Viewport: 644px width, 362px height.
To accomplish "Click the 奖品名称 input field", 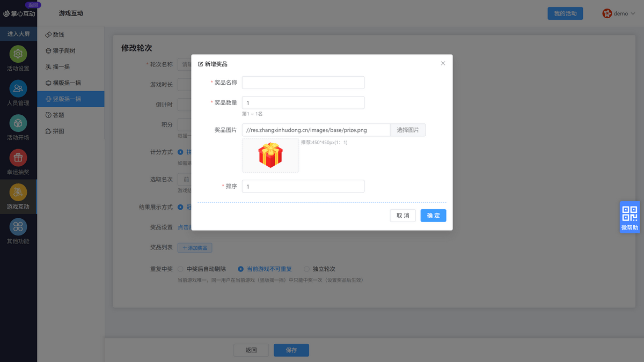I will 303,83.
